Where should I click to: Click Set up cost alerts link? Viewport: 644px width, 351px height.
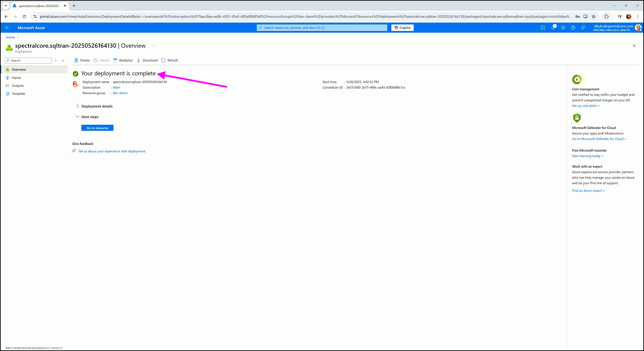(585, 106)
